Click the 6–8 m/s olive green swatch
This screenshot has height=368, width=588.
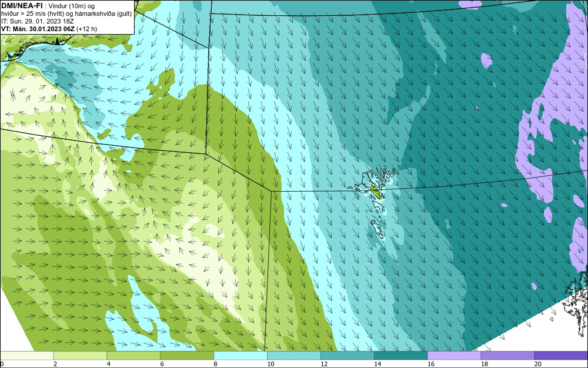tap(187, 355)
